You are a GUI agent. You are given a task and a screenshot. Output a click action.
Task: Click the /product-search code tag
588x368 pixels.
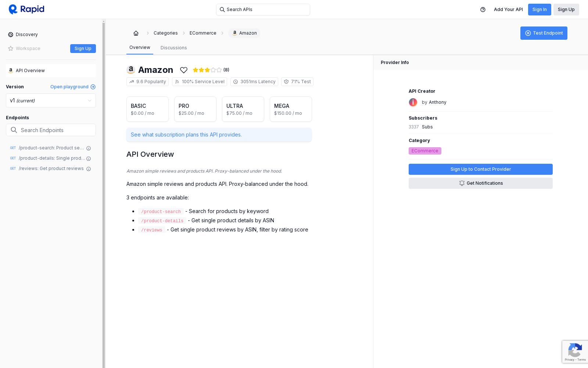[161, 212]
